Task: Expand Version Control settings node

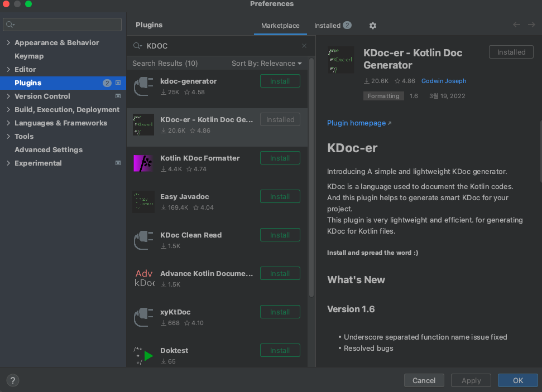Action: pos(8,96)
